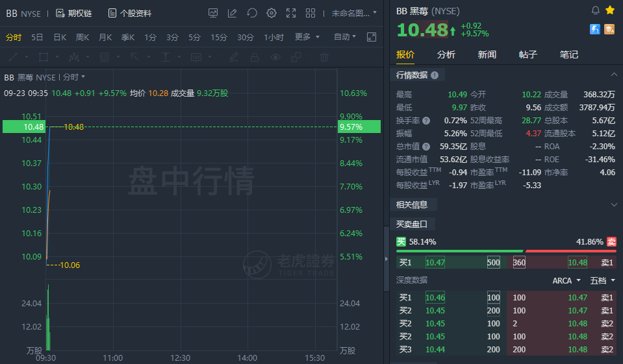Toggle the lock drawings padlock icon

tap(255, 57)
